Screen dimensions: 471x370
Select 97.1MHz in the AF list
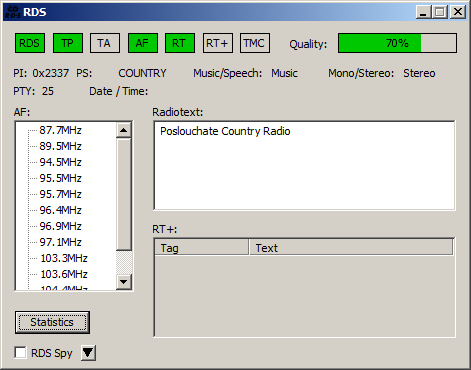tap(60, 242)
